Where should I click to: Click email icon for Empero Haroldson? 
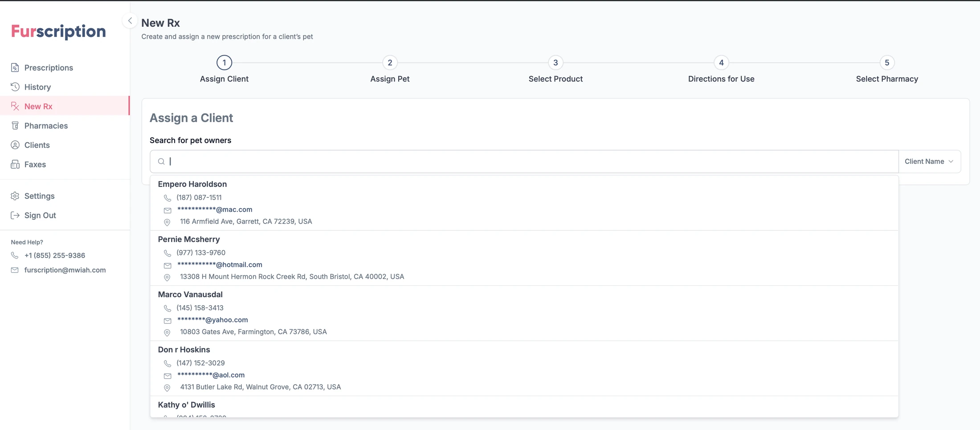pos(167,210)
